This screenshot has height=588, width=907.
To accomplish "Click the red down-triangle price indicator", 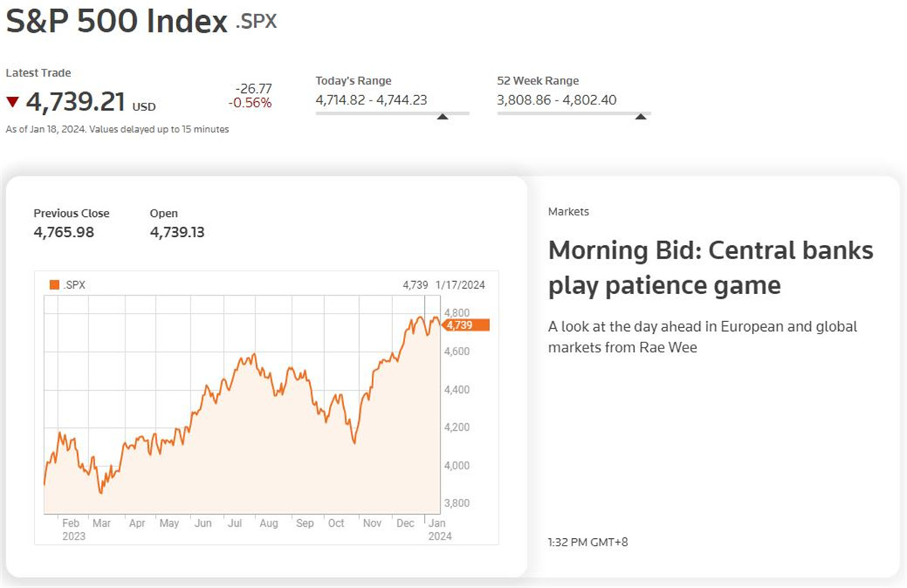I will point(12,102).
